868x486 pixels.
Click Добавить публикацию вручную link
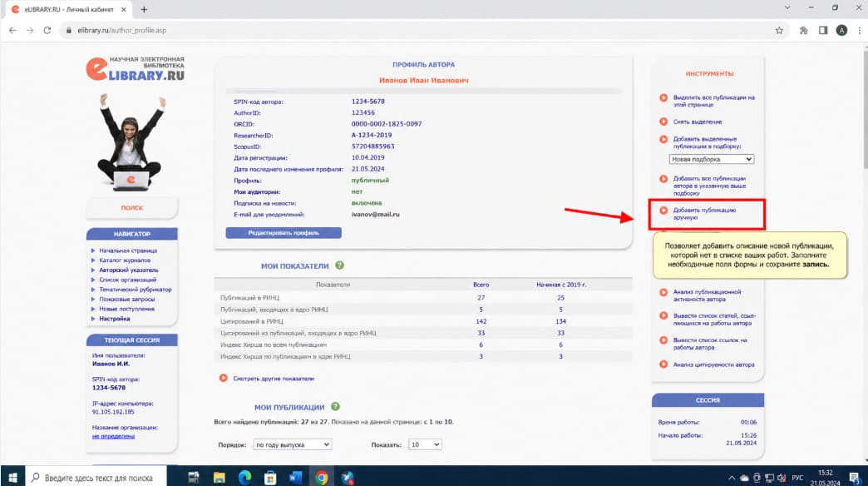coord(704,213)
